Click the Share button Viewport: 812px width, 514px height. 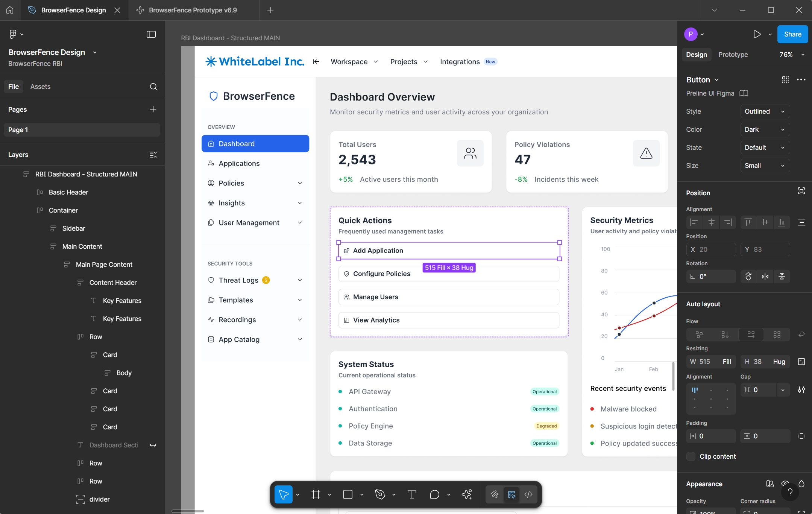tap(792, 34)
